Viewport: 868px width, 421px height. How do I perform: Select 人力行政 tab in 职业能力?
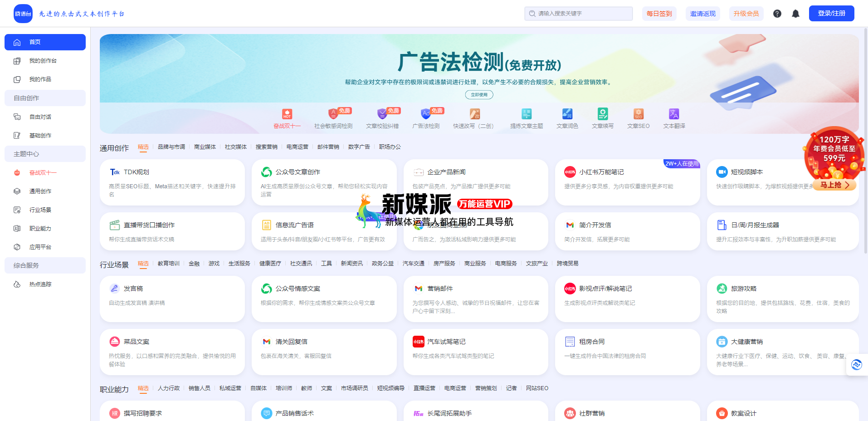pyautogui.click(x=169, y=388)
